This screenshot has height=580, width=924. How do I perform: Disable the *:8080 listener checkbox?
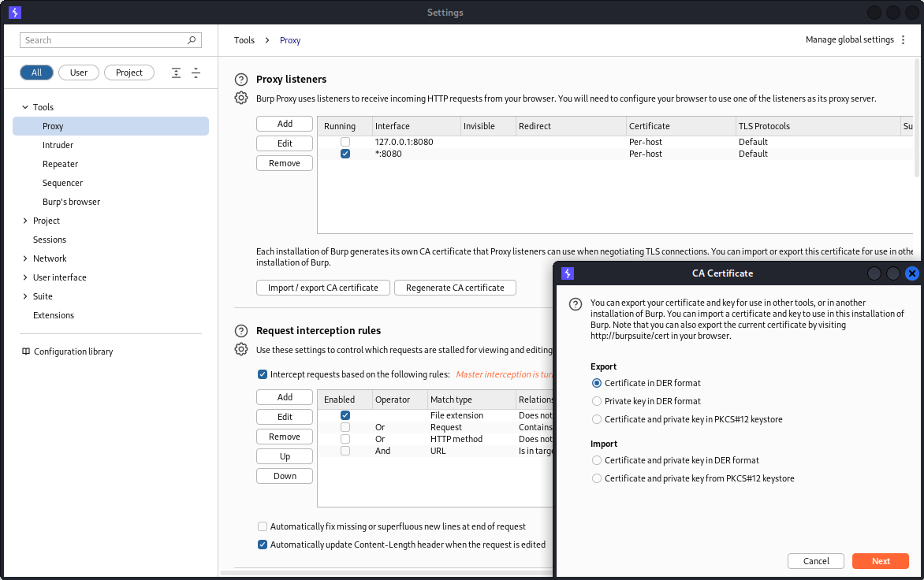345,154
